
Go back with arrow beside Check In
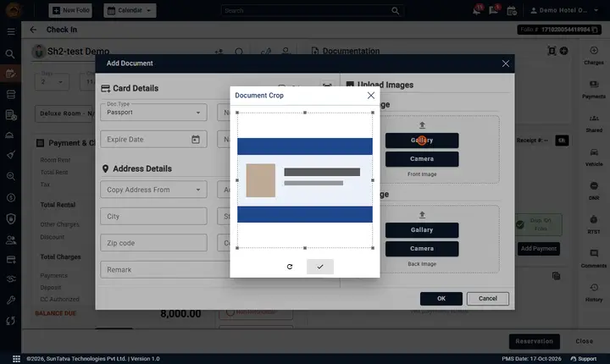(x=33, y=30)
